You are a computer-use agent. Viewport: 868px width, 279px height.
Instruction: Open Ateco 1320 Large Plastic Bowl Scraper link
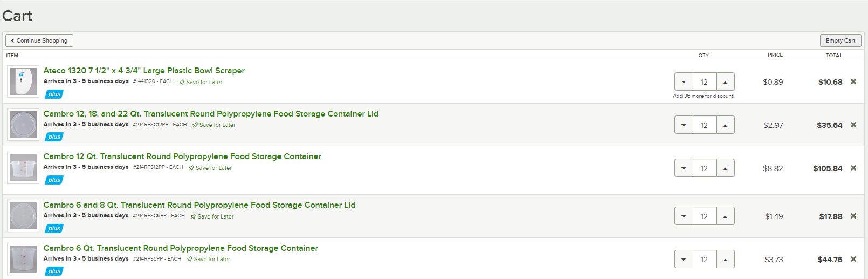144,71
